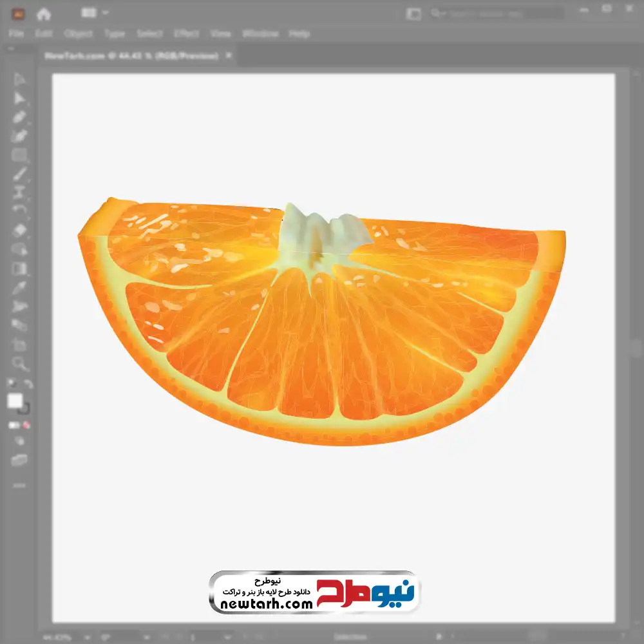Select the Paintbrush tool

(x=19, y=174)
